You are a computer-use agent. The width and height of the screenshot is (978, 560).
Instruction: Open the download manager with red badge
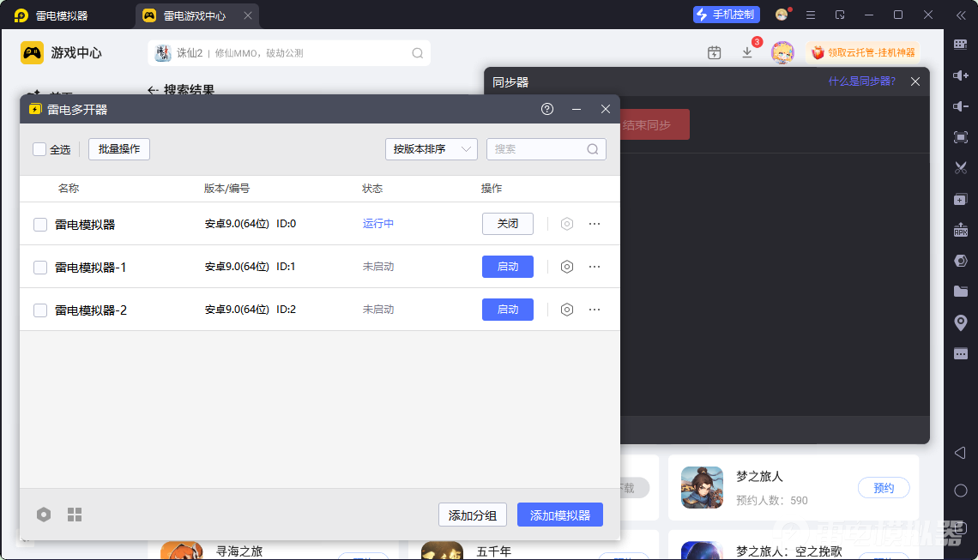[x=747, y=52]
